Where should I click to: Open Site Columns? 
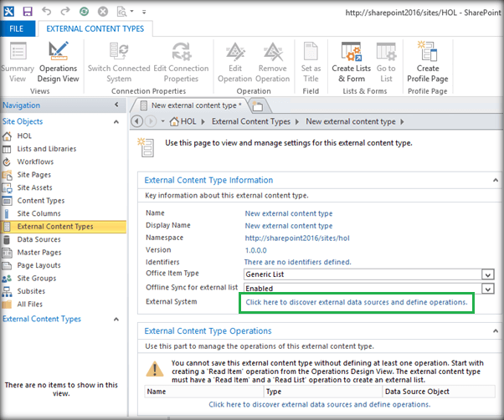(x=39, y=213)
